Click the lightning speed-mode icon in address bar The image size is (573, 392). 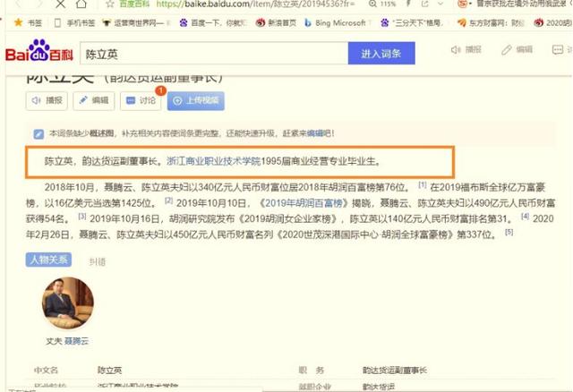408,4
